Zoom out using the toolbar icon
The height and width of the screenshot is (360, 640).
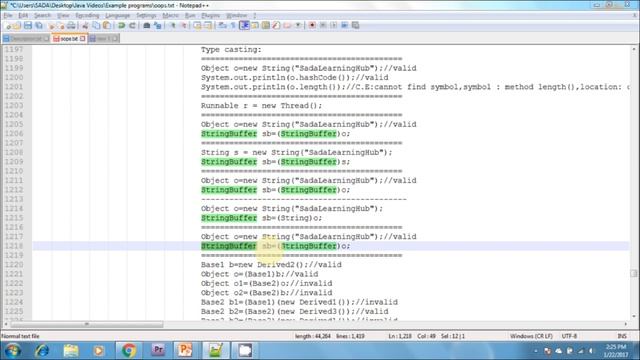click(184, 25)
